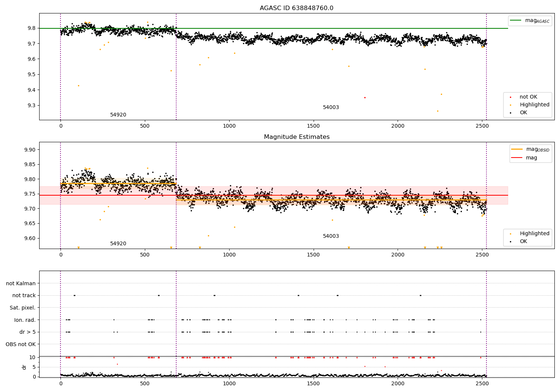560x392 pixels.
Task: Click the 'not Kalman' row label
Action: 21,284
